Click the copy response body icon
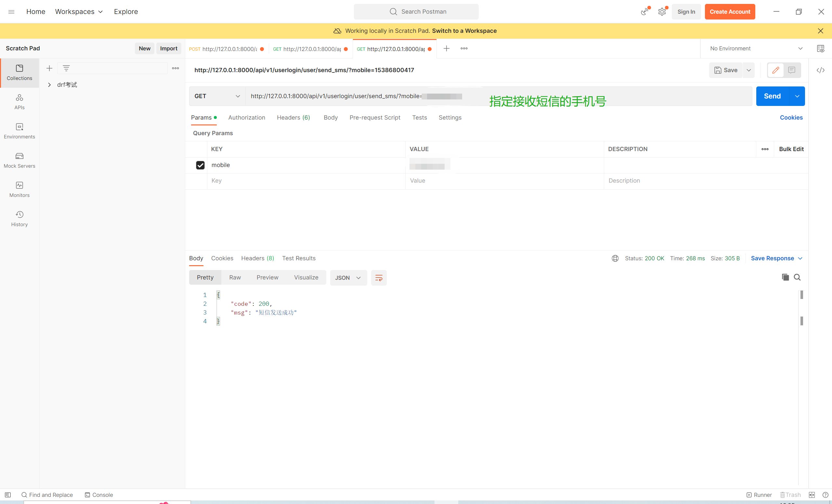Image resolution: width=832 pixels, height=504 pixels. tap(785, 277)
